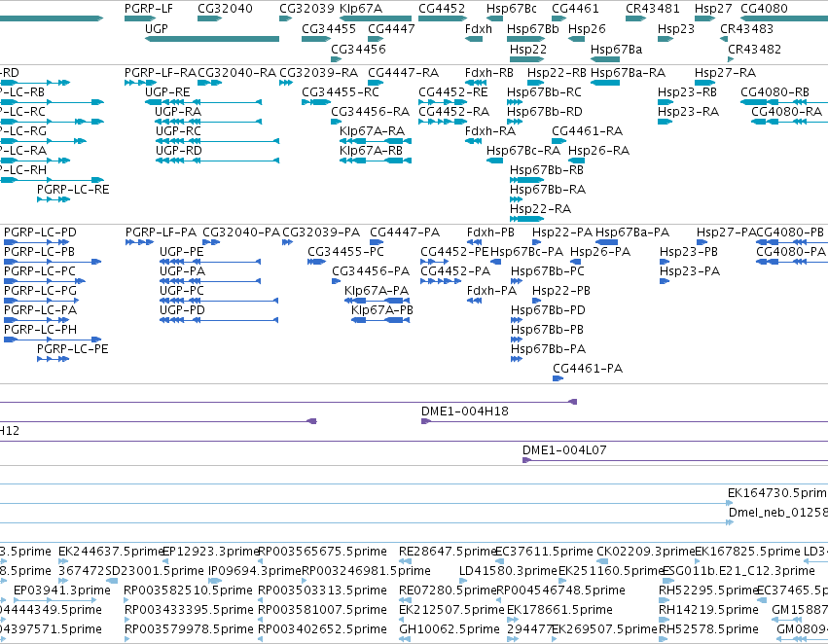The height and width of the screenshot is (644, 828).
Task: Select the Klp67A-RB transcript label
Action: [x=372, y=151]
